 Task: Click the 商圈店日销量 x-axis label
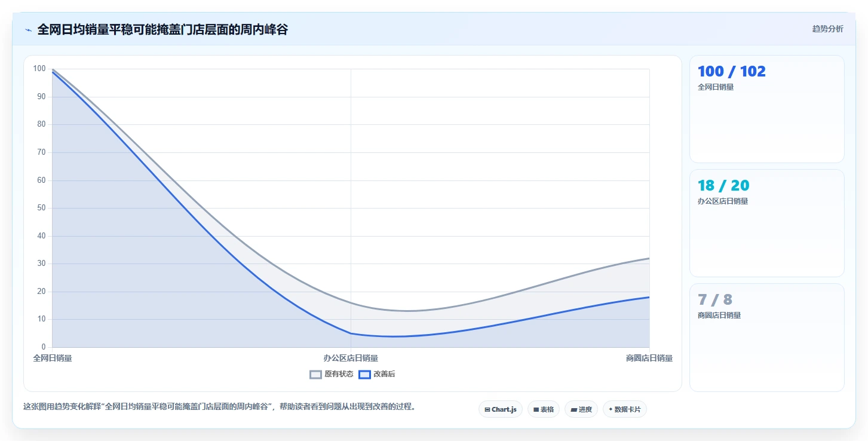coord(649,358)
